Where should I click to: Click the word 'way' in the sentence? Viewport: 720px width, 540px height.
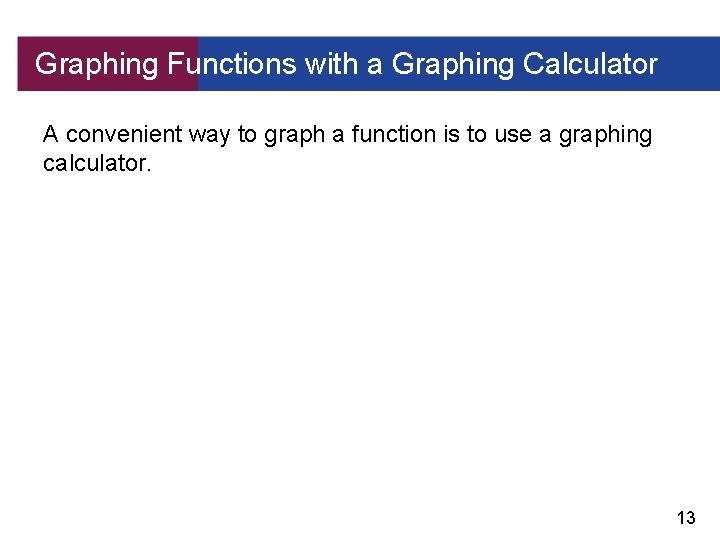(x=209, y=136)
